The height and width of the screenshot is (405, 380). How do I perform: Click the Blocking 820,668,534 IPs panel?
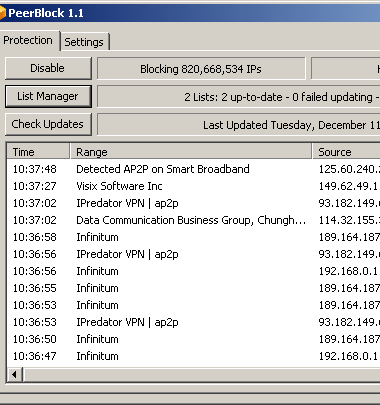201,69
